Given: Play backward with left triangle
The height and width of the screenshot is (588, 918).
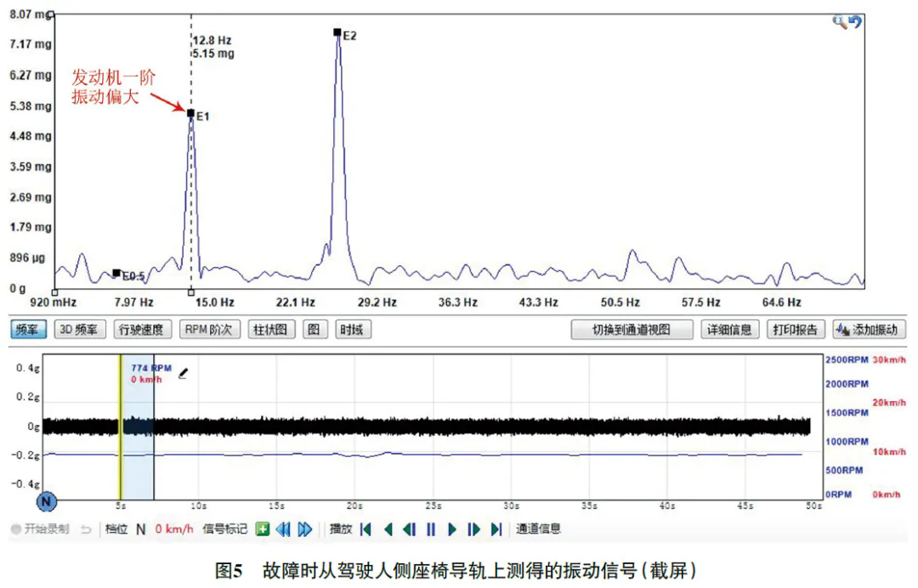Looking at the screenshot, I should tap(388, 529).
